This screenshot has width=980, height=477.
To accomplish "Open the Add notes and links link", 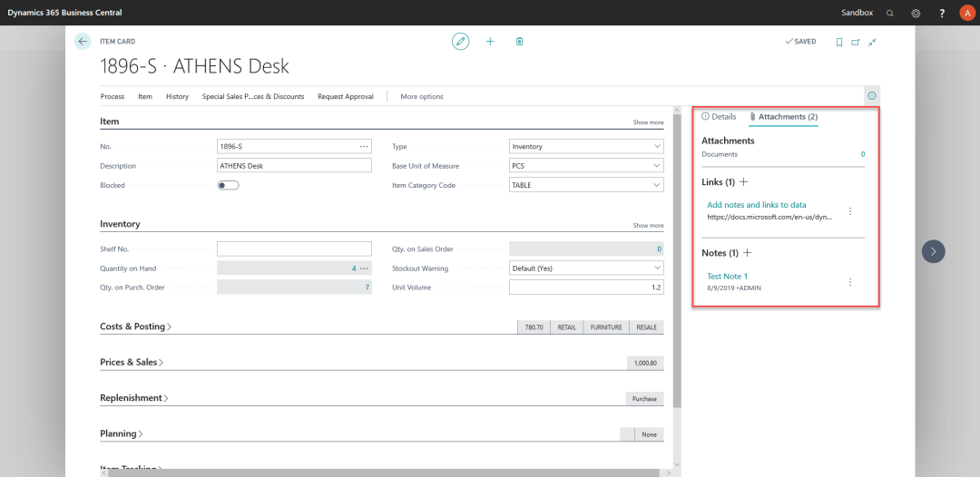I will tap(756, 205).
